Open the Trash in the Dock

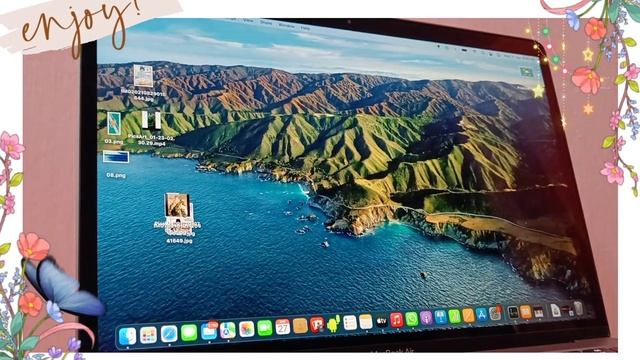click(x=578, y=308)
